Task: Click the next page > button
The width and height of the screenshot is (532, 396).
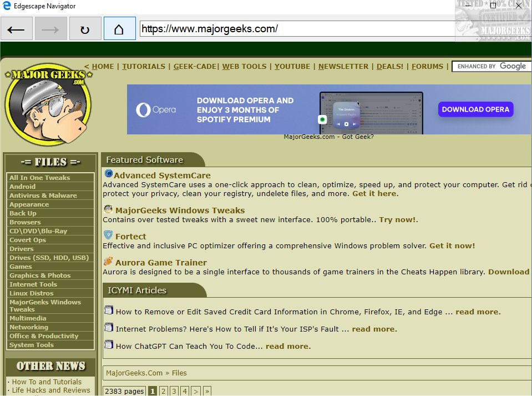Action: pos(196,391)
